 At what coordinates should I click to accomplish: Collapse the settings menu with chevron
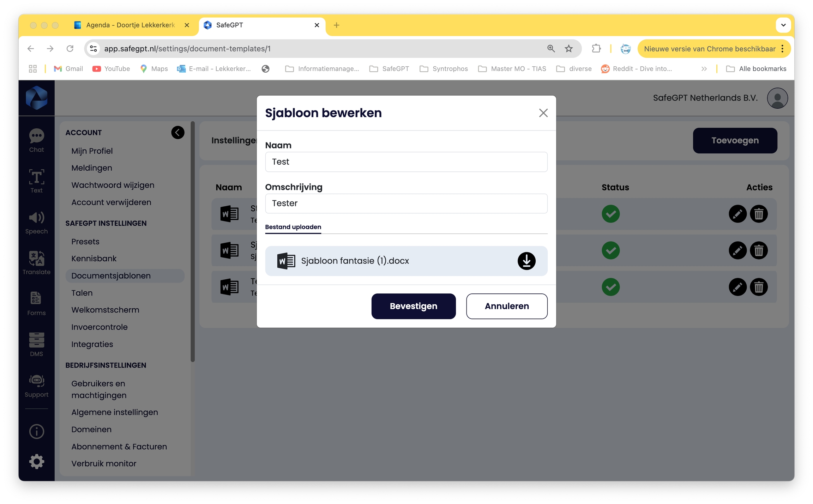pyautogui.click(x=177, y=133)
